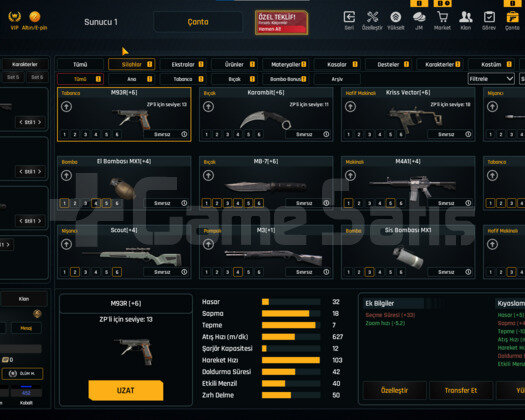This screenshot has width=525, height=420.
Task: Click next arrow on first Stil 1 selector
Action: point(40,122)
